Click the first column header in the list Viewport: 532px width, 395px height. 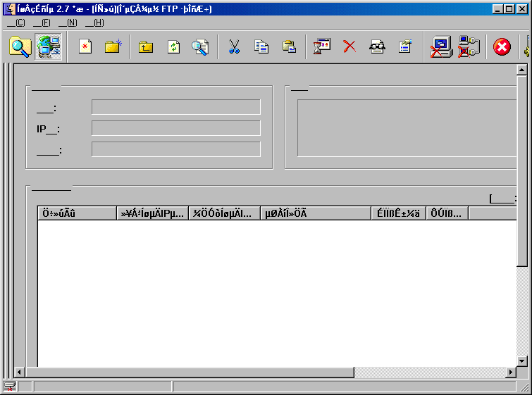[77, 214]
